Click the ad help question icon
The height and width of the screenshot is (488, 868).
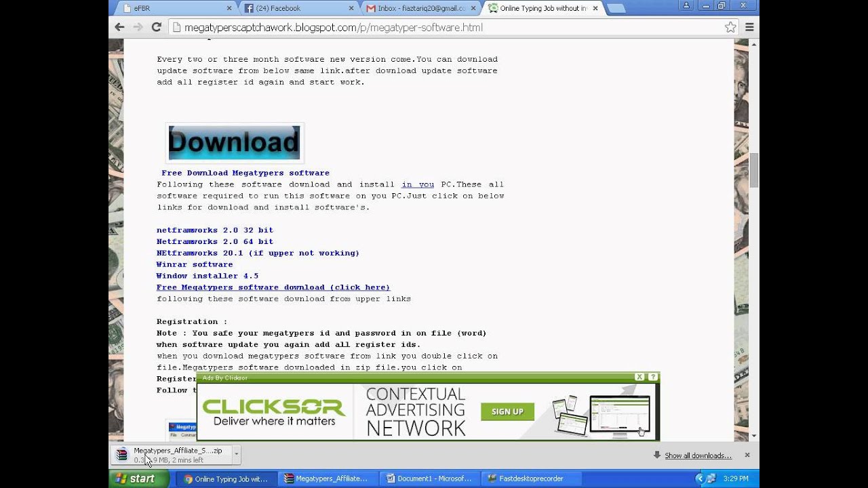pyautogui.click(x=653, y=377)
